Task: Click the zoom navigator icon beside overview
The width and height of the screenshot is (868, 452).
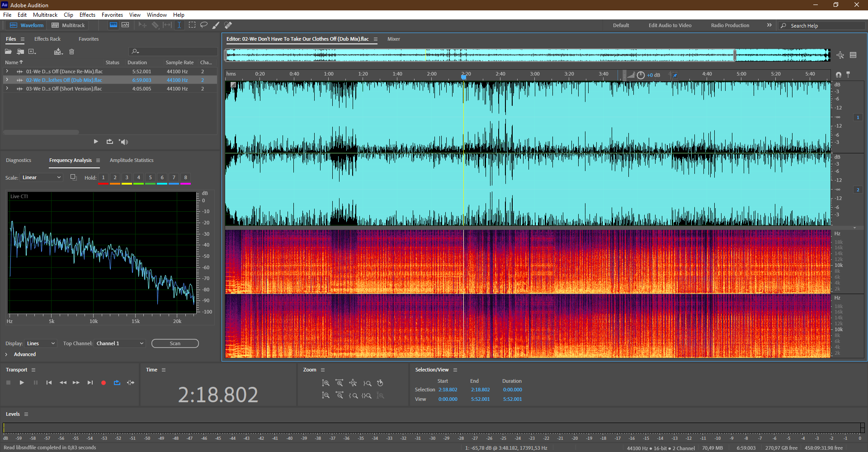Action: (840, 55)
